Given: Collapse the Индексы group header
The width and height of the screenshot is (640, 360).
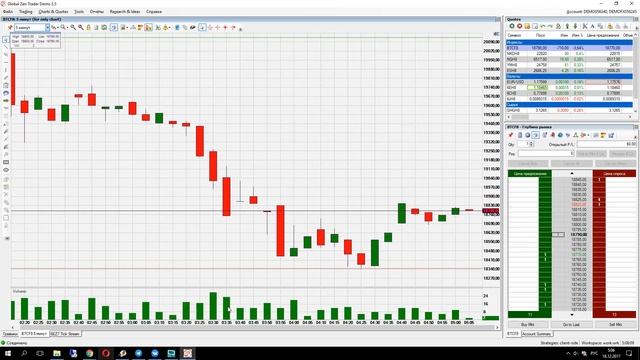Looking at the screenshot, I should point(569,42).
